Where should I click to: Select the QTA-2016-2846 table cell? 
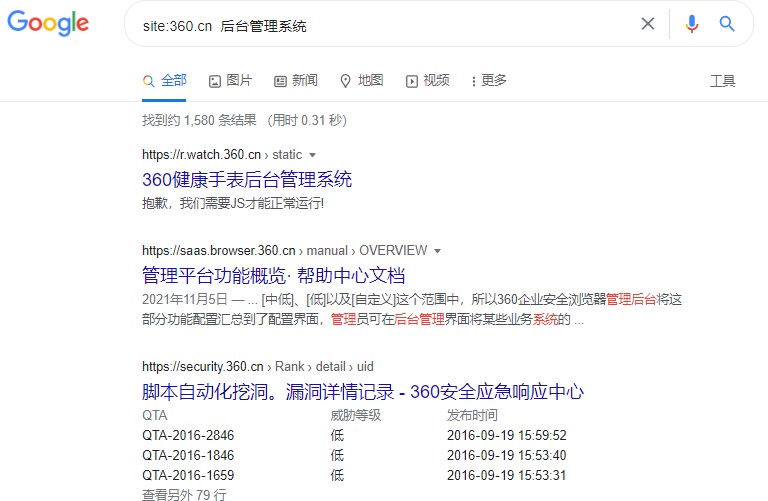[x=188, y=435]
